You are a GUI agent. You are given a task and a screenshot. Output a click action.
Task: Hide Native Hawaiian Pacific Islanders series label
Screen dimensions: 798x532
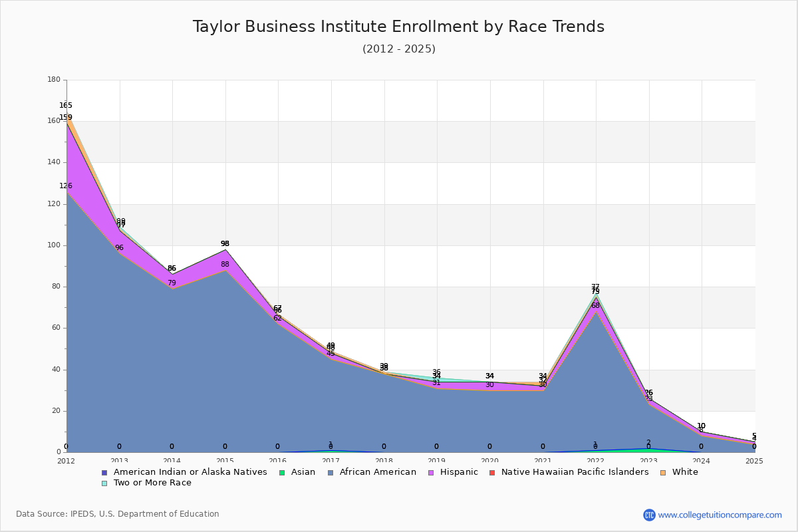click(575, 472)
